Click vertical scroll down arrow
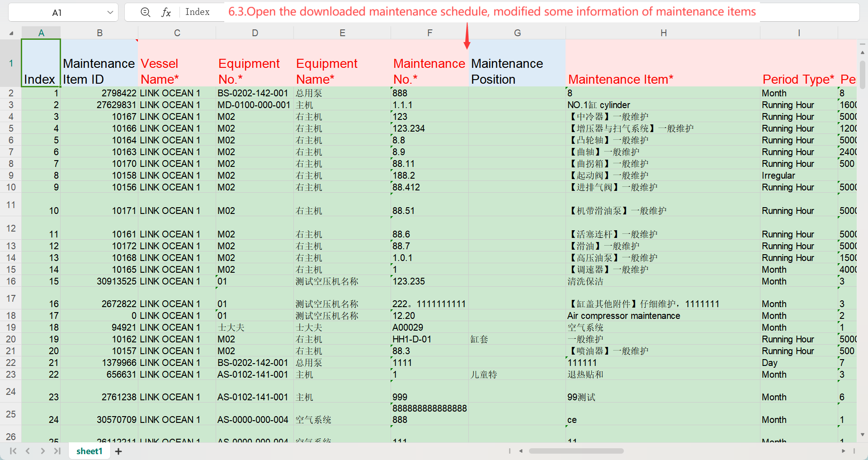The image size is (868, 460). [x=863, y=435]
